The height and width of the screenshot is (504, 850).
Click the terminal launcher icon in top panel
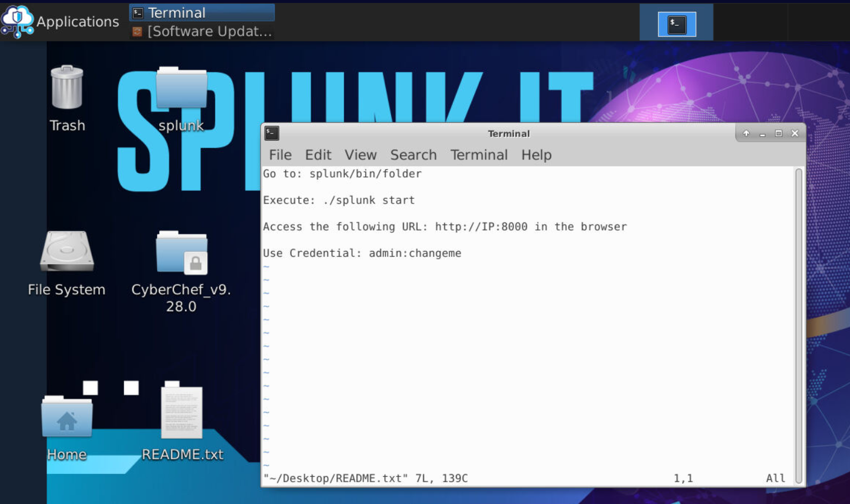676,24
